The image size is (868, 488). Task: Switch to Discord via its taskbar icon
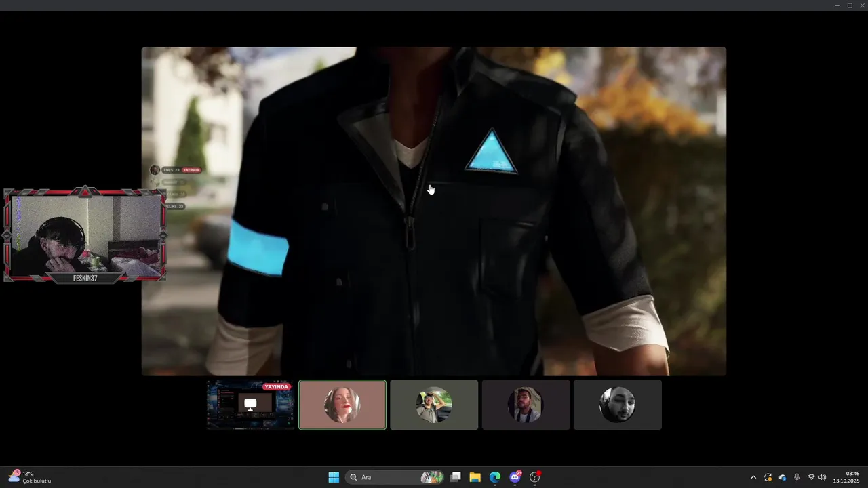click(515, 477)
